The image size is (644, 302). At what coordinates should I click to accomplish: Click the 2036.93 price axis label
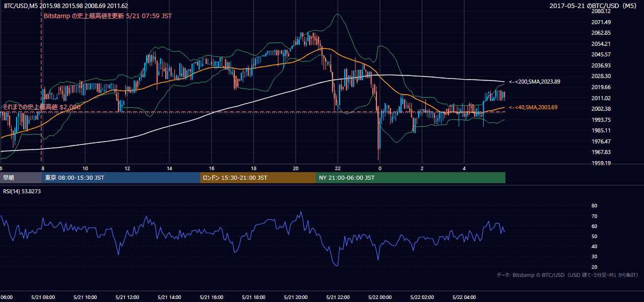pos(601,65)
